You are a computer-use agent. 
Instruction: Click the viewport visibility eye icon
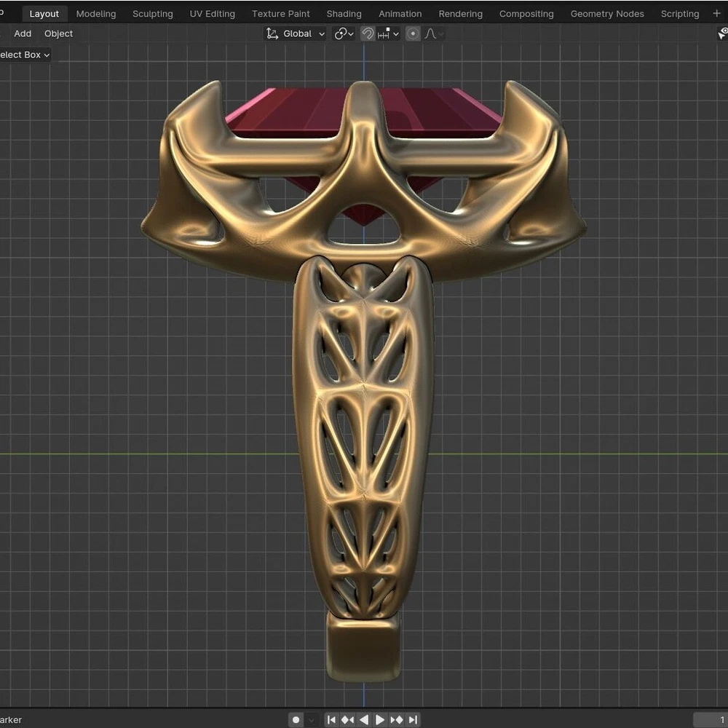tap(723, 33)
